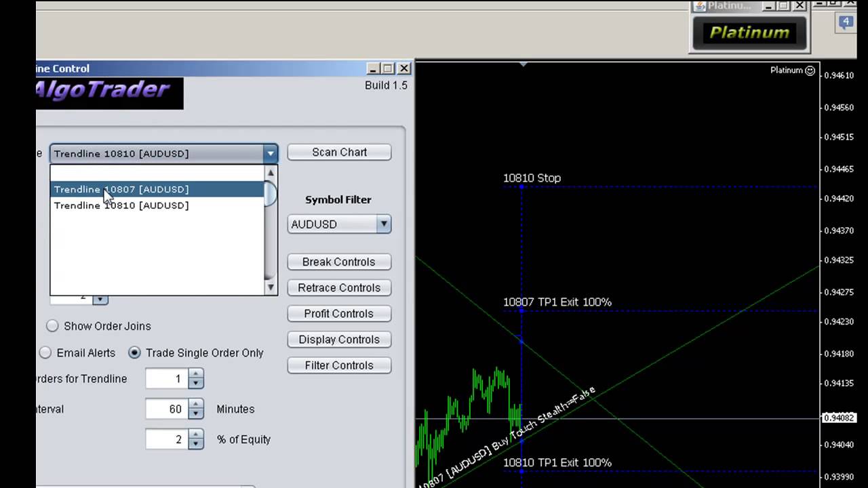Click the chart shift marker at chart top
The width and height of the screenshot is (868, 488).
(523, 64)
